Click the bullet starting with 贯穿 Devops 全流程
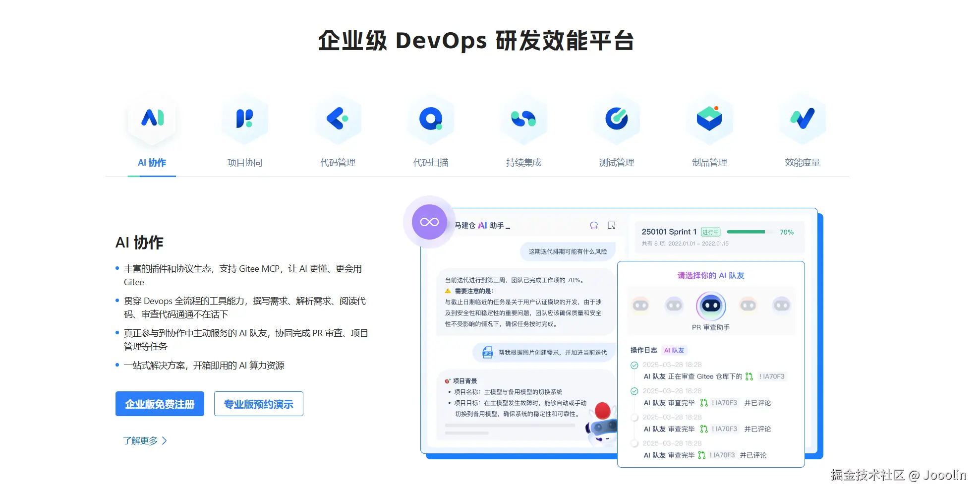 (x=245, y=308)
